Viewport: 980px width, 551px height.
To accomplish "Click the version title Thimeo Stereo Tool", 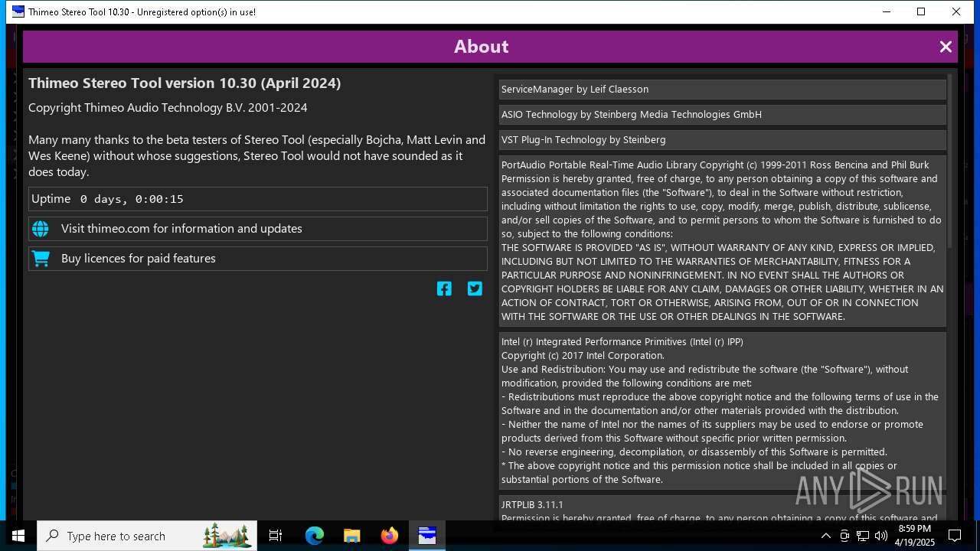I will [x=185, y=83].
